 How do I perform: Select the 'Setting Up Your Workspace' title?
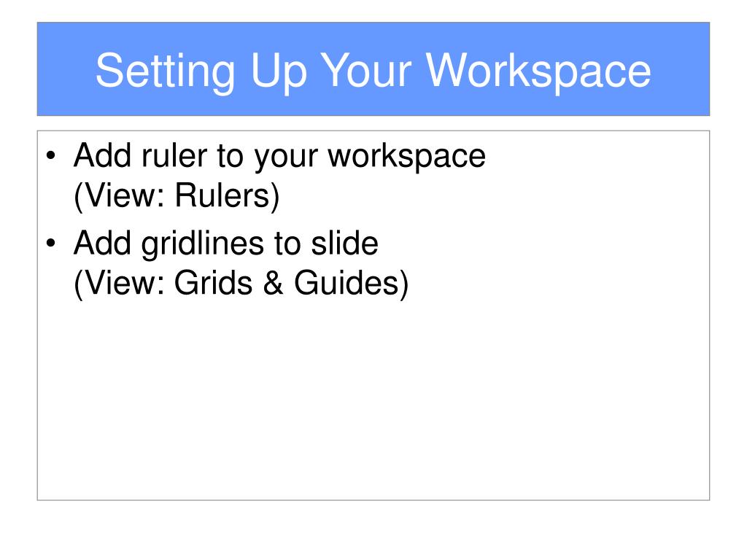click(373, 71)
